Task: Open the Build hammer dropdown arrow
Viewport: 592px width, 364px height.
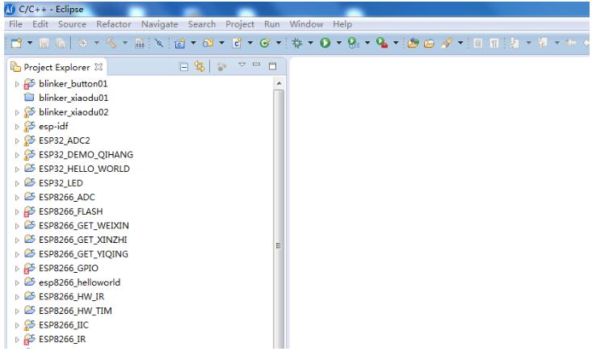Action: (x=125, y=43)
